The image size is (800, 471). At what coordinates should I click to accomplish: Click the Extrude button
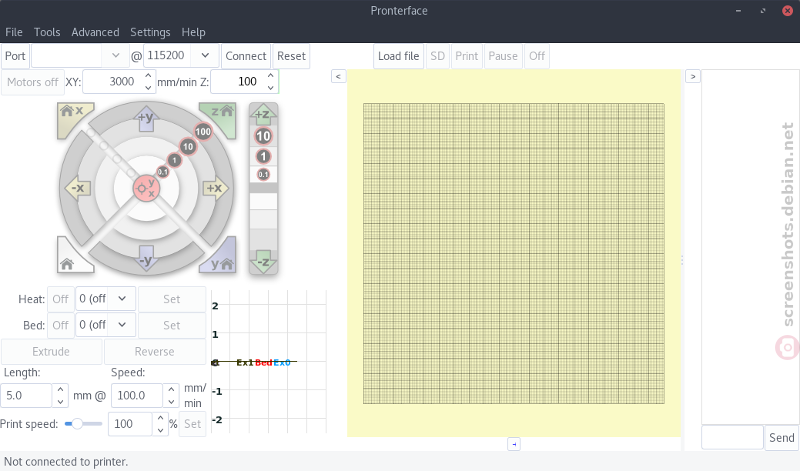[x=51, y=352]
